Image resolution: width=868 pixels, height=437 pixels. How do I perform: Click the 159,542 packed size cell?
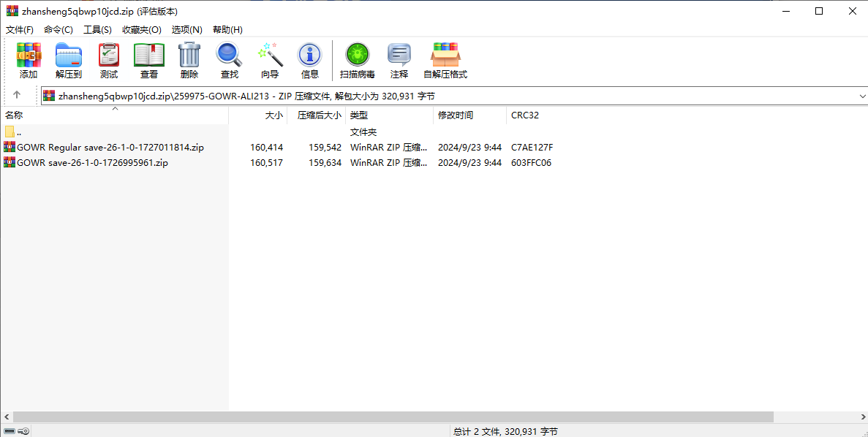point(325,147)
